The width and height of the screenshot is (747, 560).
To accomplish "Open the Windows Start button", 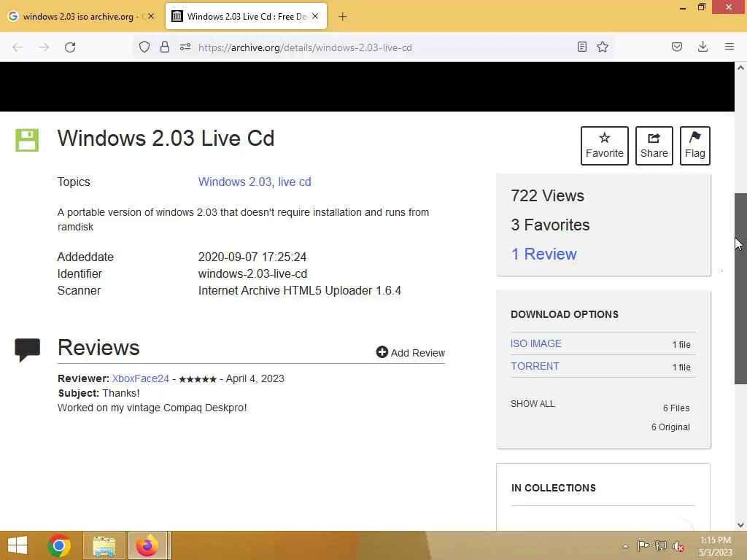I will (18, 545).
